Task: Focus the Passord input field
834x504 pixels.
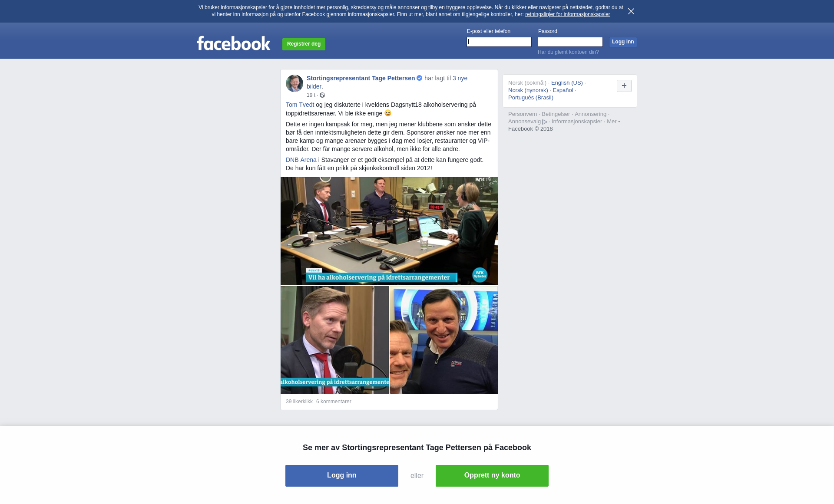Action: tap(570, 42)
